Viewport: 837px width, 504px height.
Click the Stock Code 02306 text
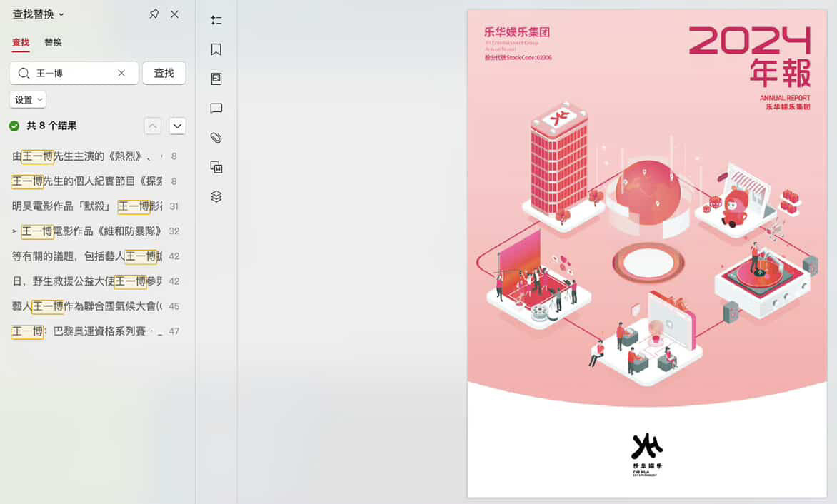click(x=518, y=58)
